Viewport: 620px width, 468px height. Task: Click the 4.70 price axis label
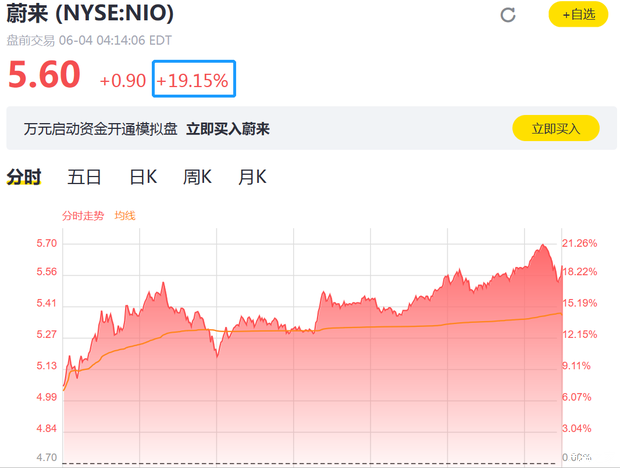tap(47, 457)
